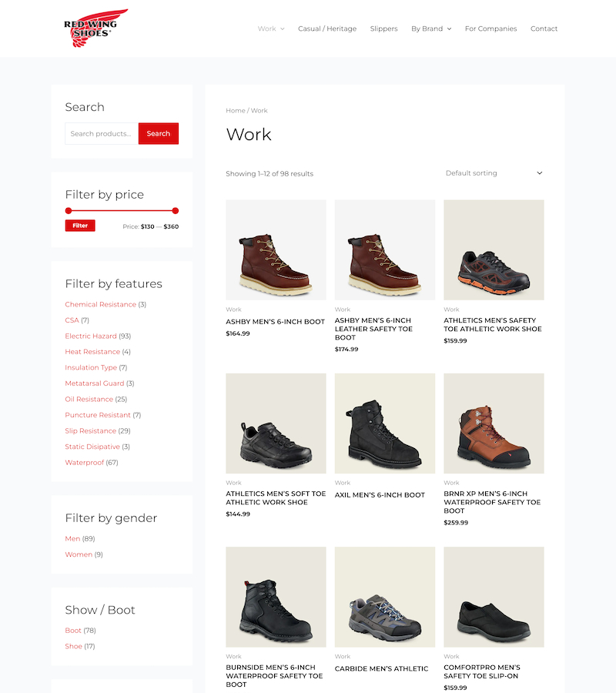Filter by Electric Hazard feature
Screen dimensions: 616x693
coord(91,336)
